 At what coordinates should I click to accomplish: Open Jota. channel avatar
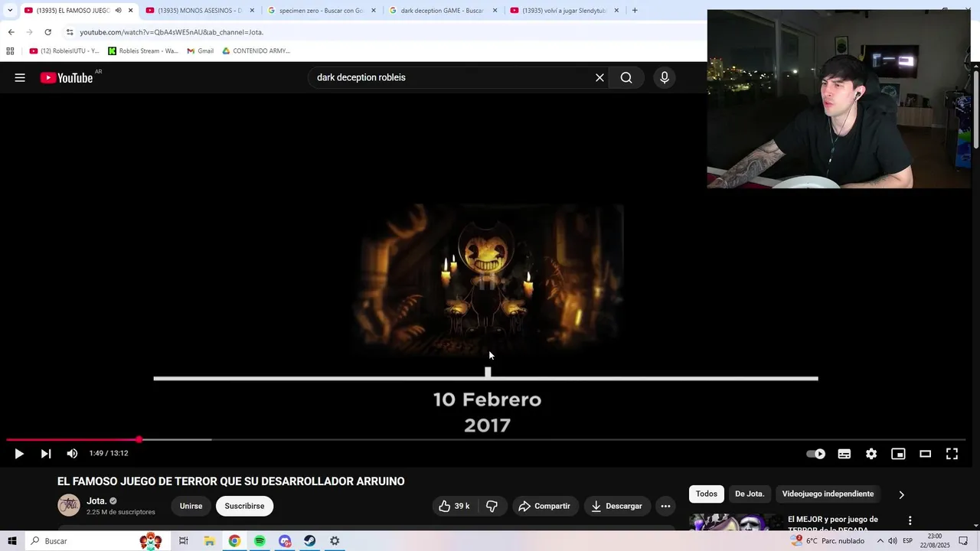(x=69, y=506)
